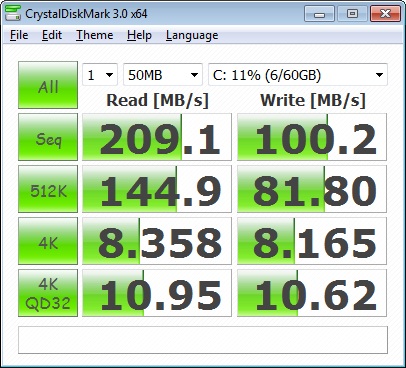This screenshot has width=406, height=368.
Task: Select the 512K write result 81.80
Action: tap(312, 189)
